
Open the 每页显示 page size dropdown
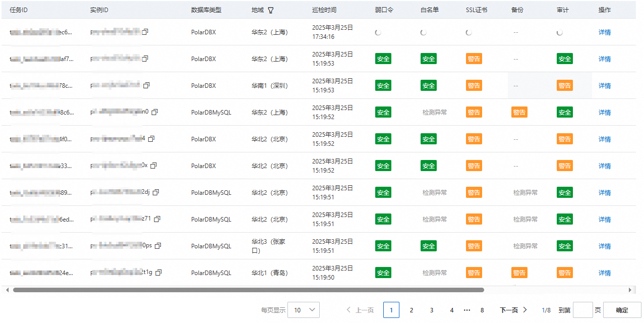(304, 310)
